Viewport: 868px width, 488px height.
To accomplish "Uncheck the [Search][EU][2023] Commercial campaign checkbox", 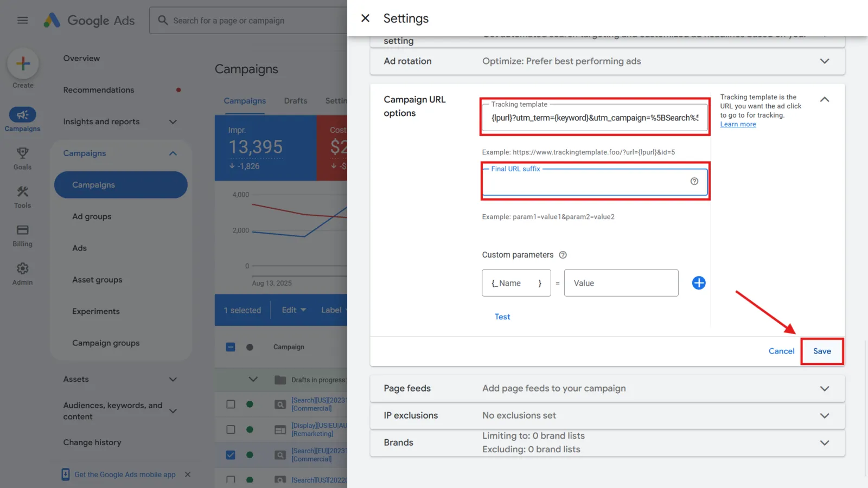I will [x=231, y=455].
